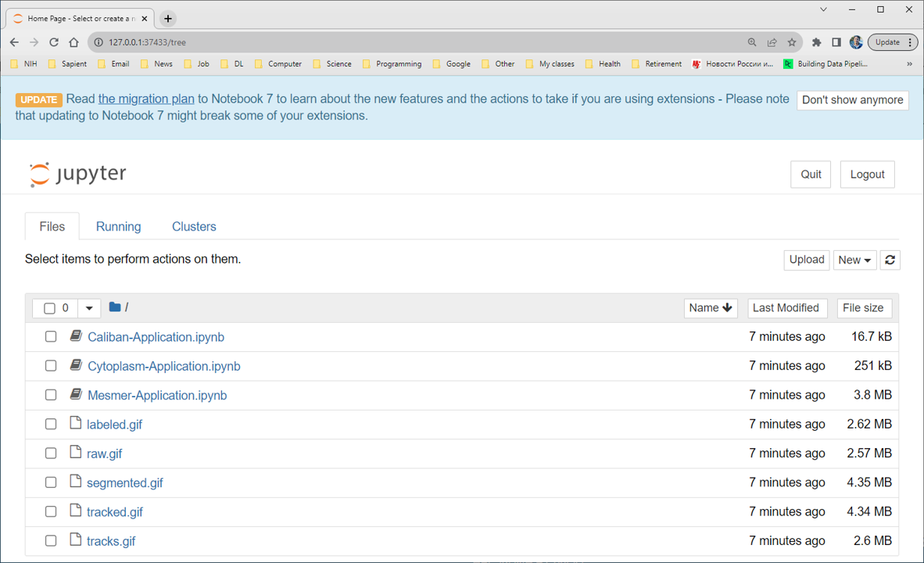Expand the New dropdown menu
Image resolution: width=924 pixels, height=563 pixels.
[854, 260]
